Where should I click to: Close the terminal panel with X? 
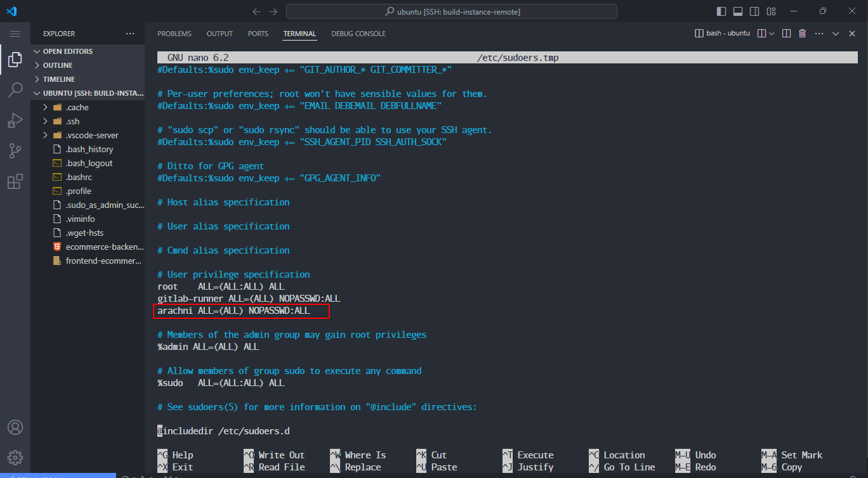pyautogui.click(x=852, y=34)
